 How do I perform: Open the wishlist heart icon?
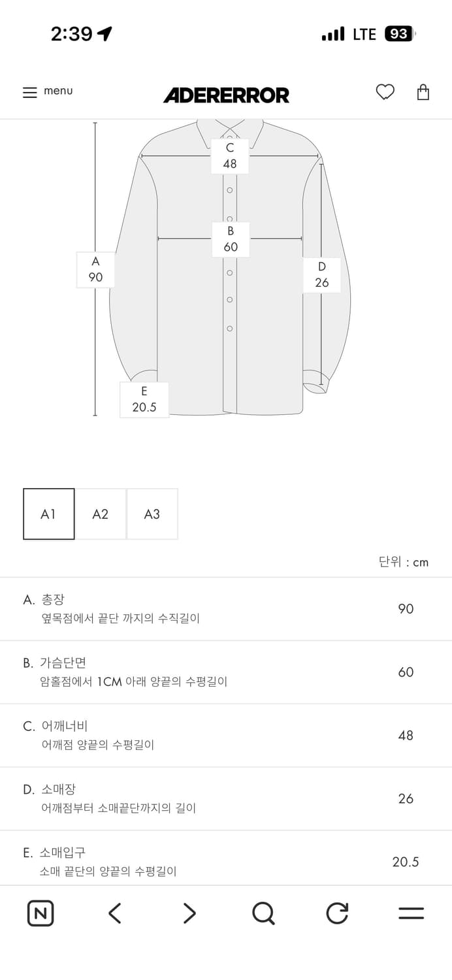(x=385, y=92)
